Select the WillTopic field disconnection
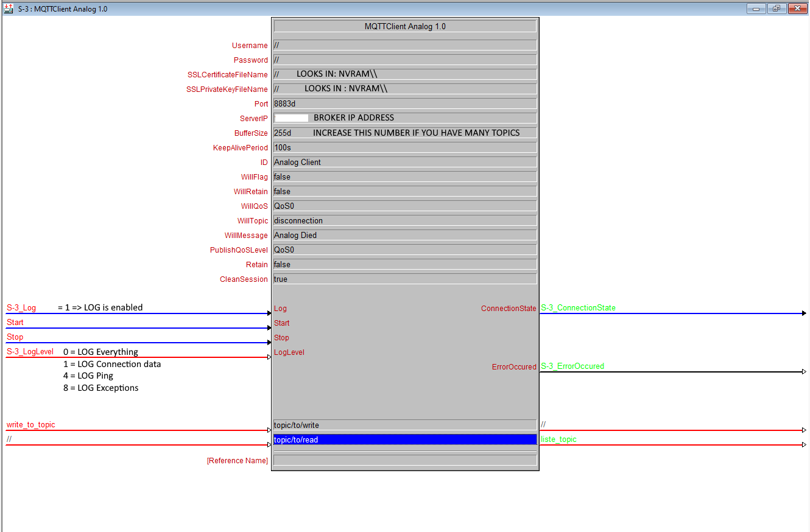This screenshot has width=810, height=532. 405,220
